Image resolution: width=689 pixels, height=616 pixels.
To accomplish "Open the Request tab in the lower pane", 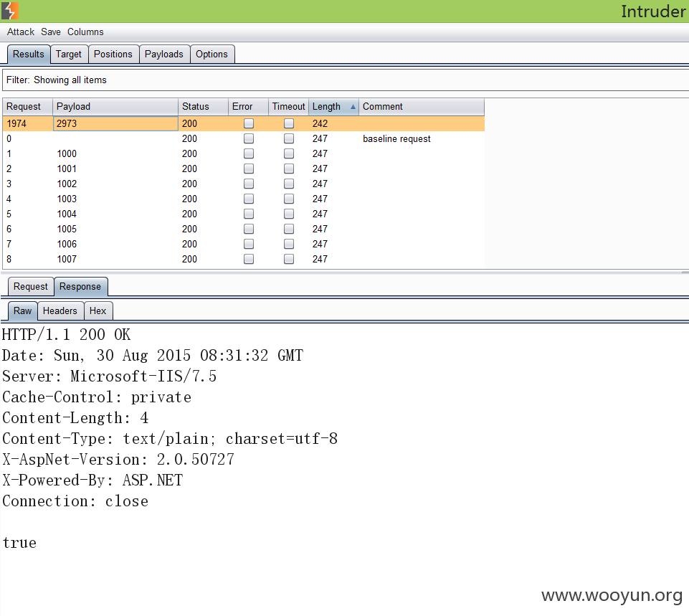I will tap(30, 286).
